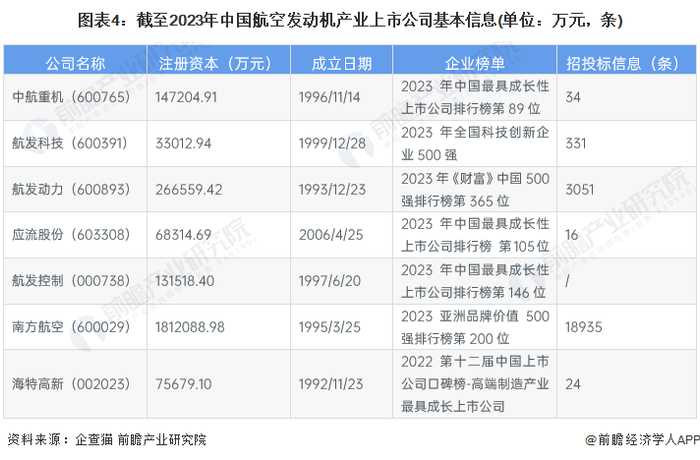Click registered capital value 33012.94
This screenshot has width=700, height=460.
point(183,143)
